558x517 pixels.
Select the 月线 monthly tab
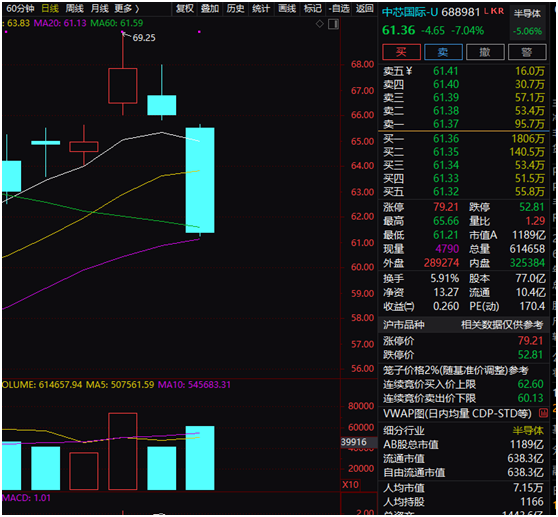[x=100, y=8]
